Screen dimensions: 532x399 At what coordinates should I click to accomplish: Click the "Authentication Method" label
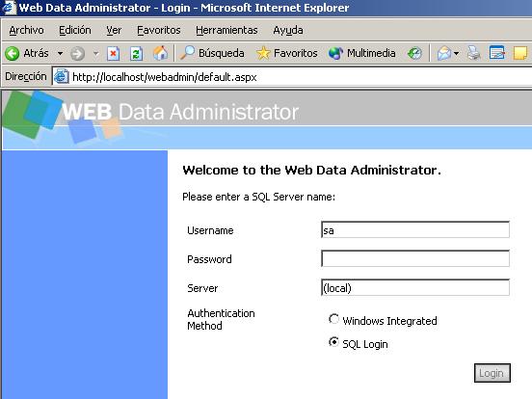[222, 319]
